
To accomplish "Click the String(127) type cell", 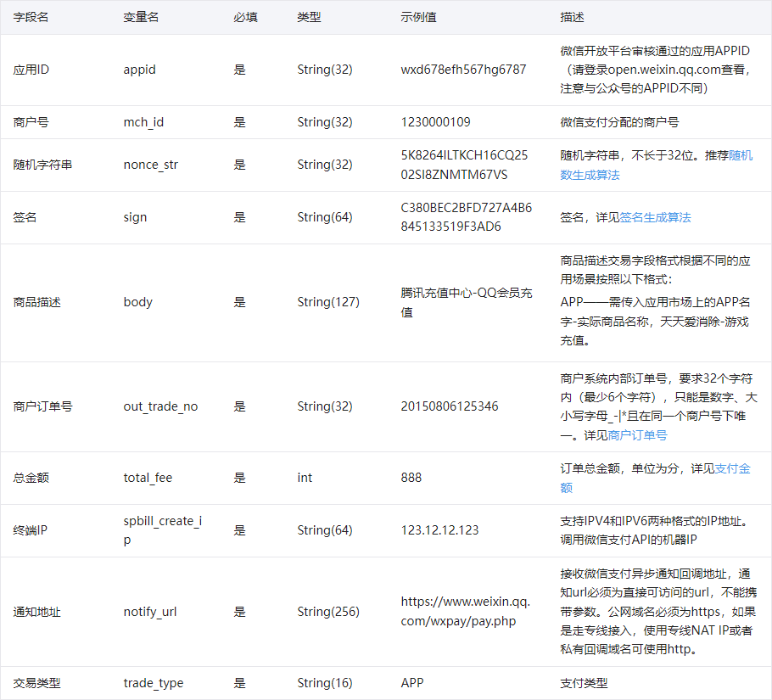I will pos(328,302).
